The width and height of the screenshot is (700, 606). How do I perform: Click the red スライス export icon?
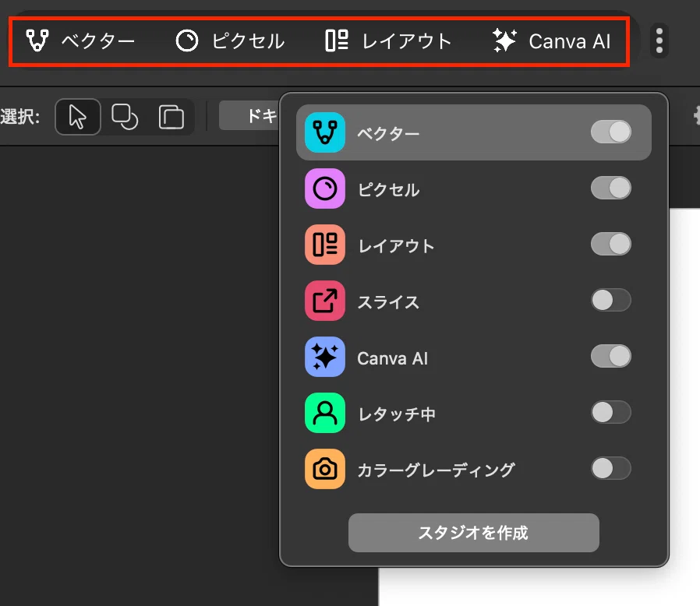[325, 301]
